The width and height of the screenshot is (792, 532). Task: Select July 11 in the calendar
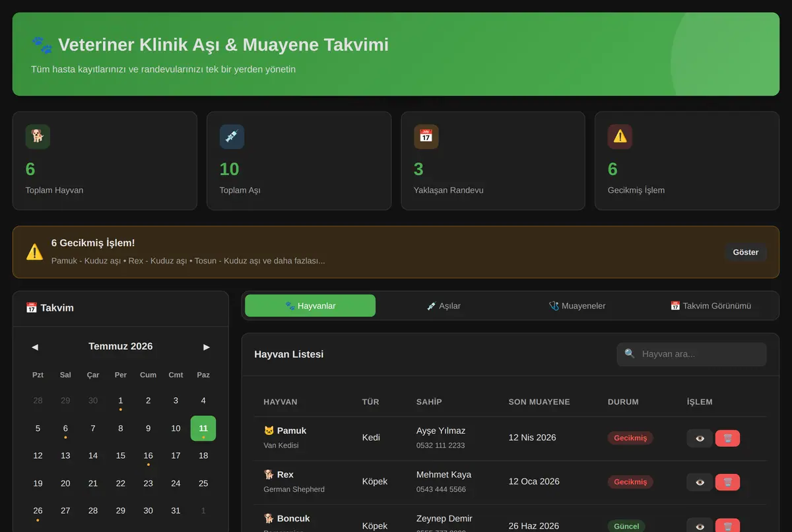(x=203, y=428)
